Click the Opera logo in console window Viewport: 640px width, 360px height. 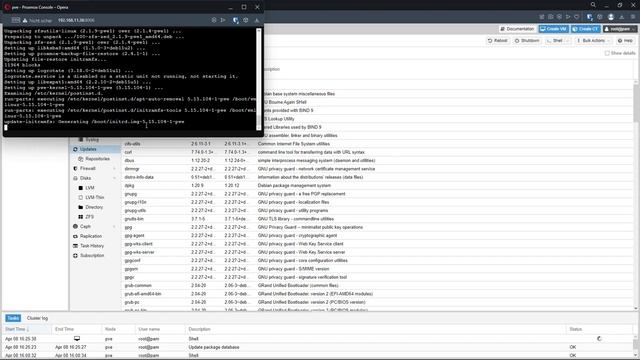pos(7,7)
